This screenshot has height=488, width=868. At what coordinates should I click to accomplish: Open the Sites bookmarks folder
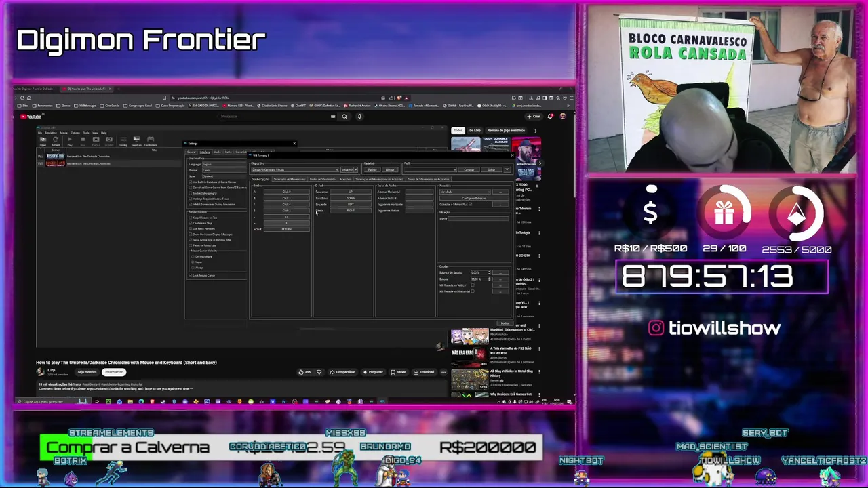(23, 106)
